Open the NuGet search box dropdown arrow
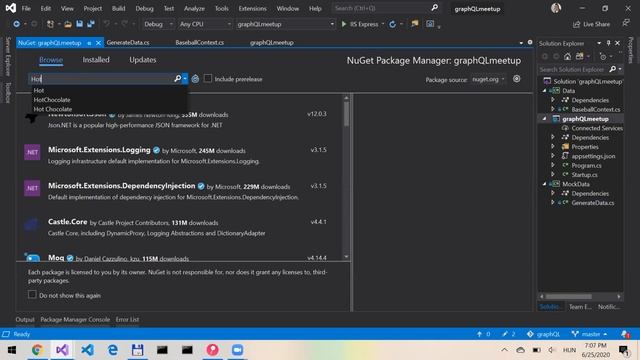The height and width of the screenshot is (360, 640). coord(185,78)
